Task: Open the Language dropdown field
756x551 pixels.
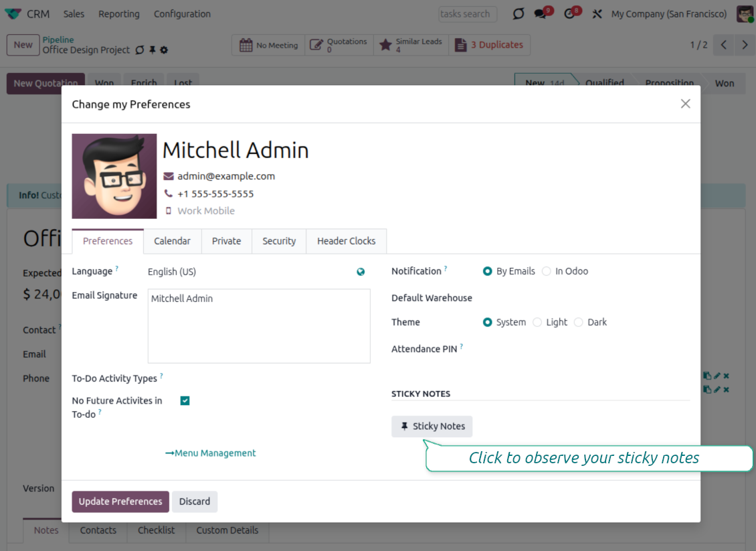Action: [x=248, y=272]
